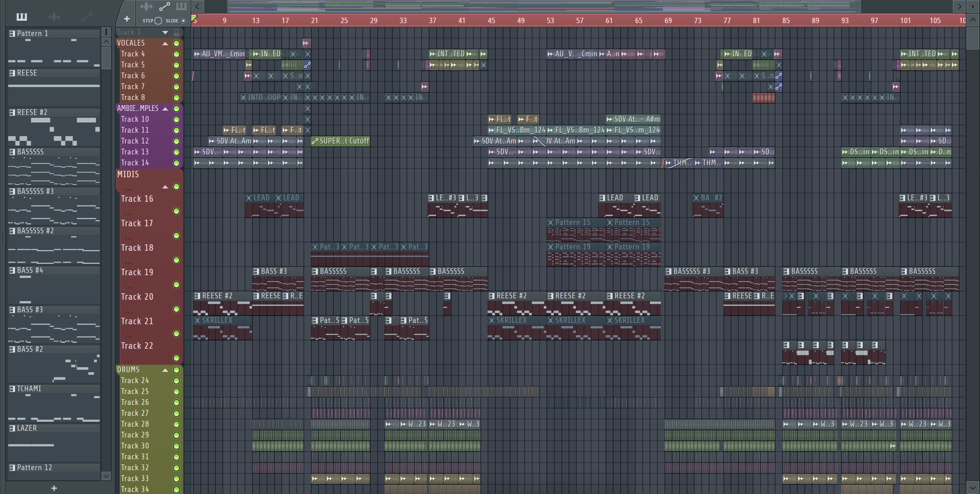Click the playlist overview minimap bar

[x=544, y=6]
